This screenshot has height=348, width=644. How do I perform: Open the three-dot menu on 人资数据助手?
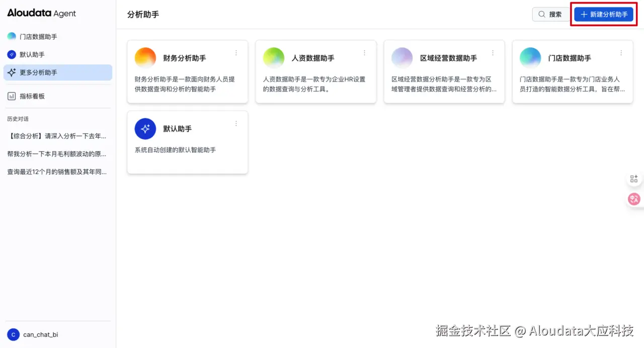(364, 52)
